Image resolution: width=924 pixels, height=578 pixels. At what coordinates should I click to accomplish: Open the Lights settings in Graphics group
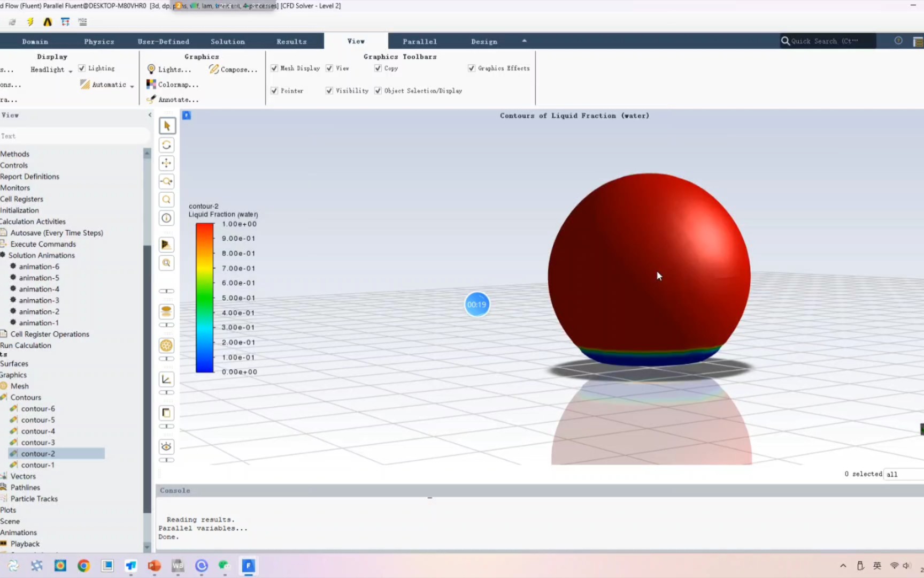169,69
